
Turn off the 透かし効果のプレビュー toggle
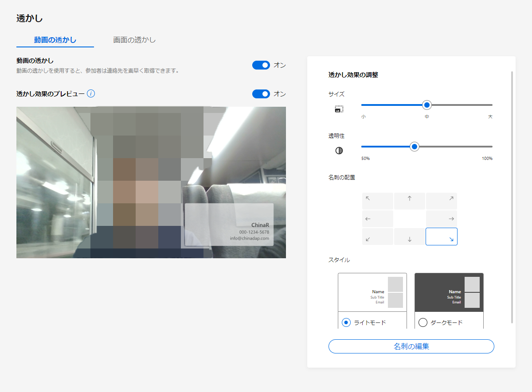pyautogui.click(x=261, y=94)
